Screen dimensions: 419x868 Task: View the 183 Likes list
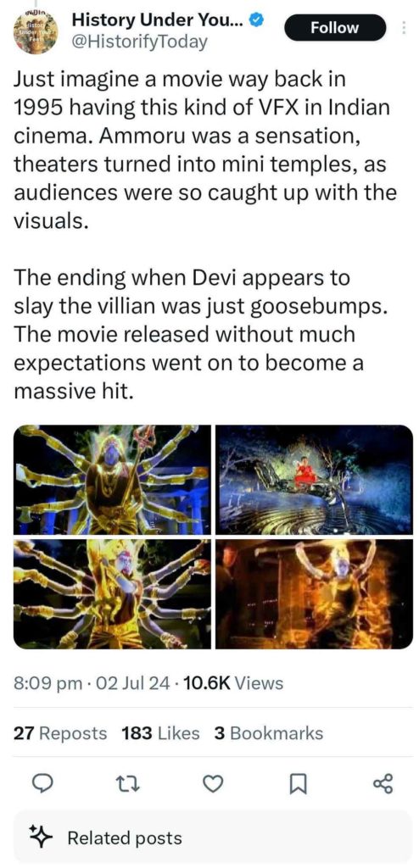coord(160,733)
